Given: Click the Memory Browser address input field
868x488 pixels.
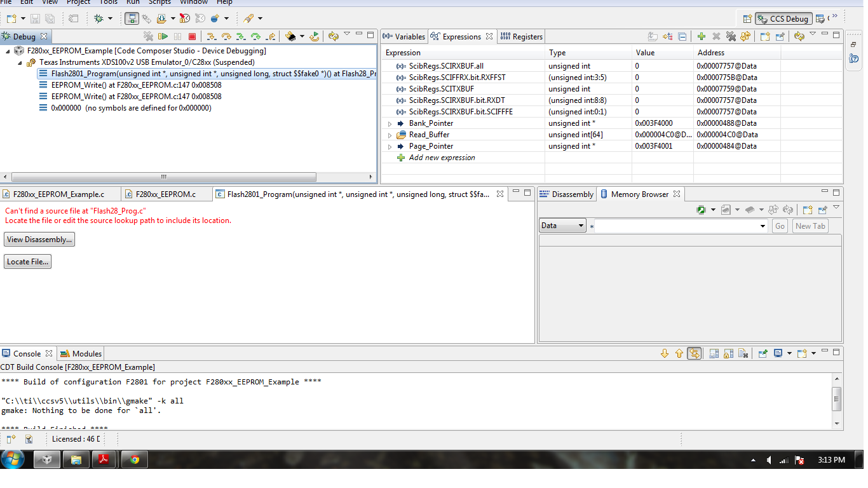Looking at the screenshot, I should 676,226.
